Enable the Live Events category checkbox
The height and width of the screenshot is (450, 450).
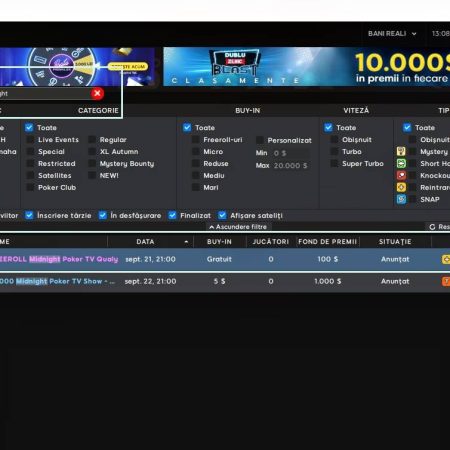(30, 140)
